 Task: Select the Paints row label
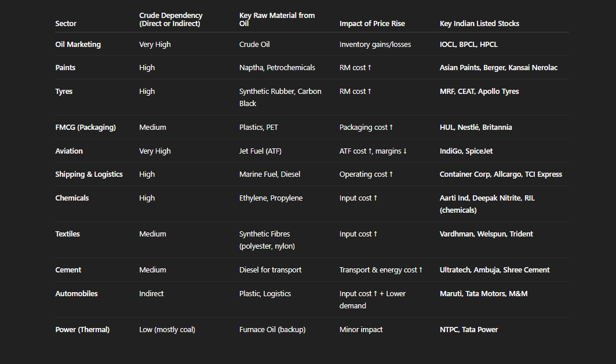click(x=65, y=68)
